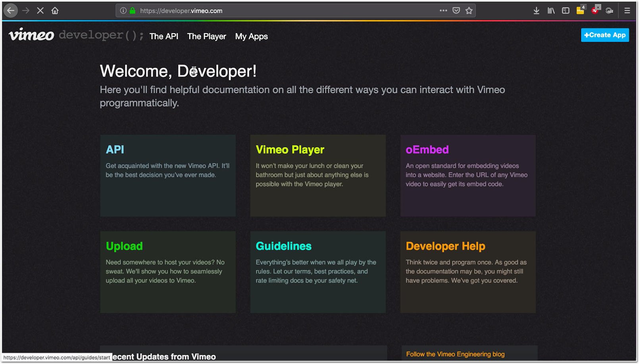Open the Upload card heading
This screenshot has width=639, height=364.
pyautogui.click(x=124, y=246)
